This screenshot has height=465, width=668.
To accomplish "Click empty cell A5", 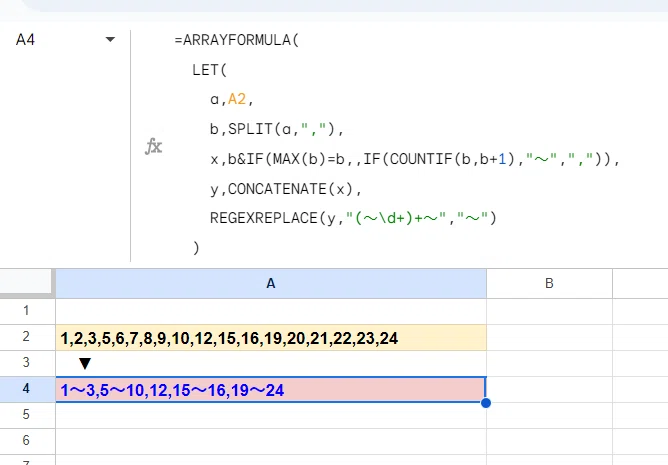I will [x=271, y=416].
